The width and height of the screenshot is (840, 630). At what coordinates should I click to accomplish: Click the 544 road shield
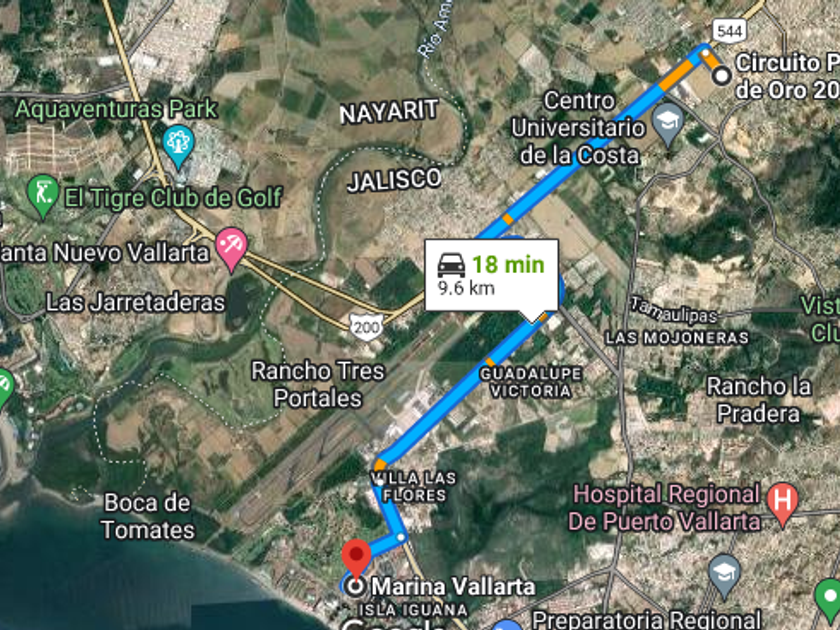tap(730, 31)
